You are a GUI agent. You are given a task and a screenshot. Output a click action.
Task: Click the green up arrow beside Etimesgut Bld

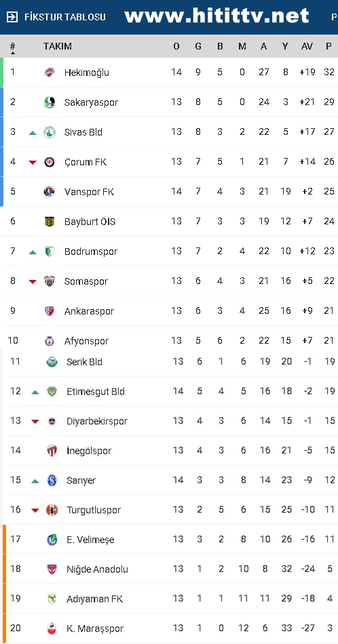click(x=35, y=393)
